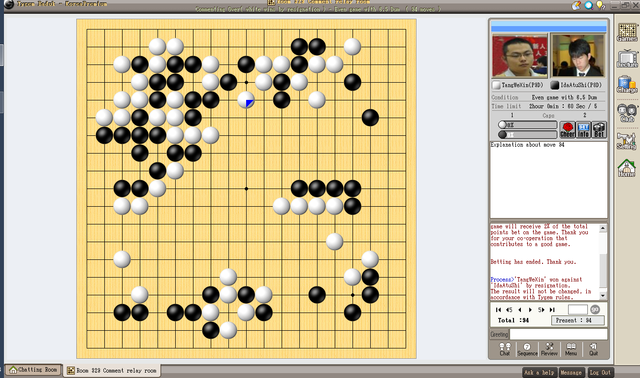Jump to the first move

pos(498,310)
